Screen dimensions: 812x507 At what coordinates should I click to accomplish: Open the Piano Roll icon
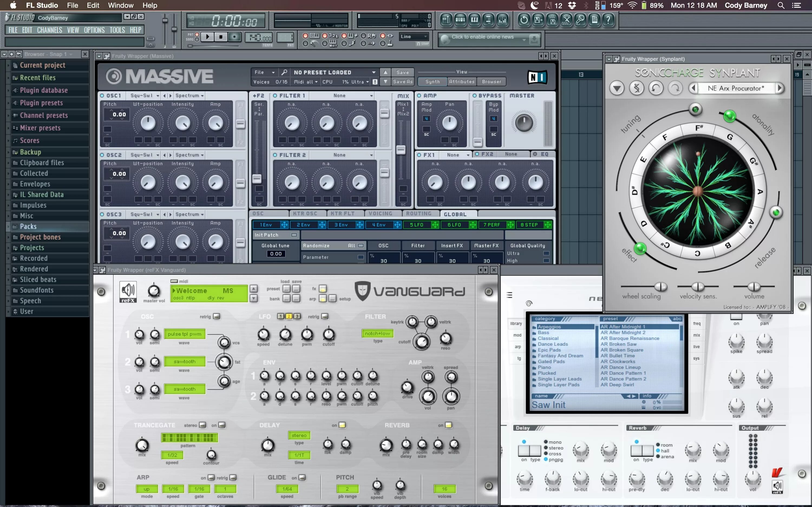(474, 20)
